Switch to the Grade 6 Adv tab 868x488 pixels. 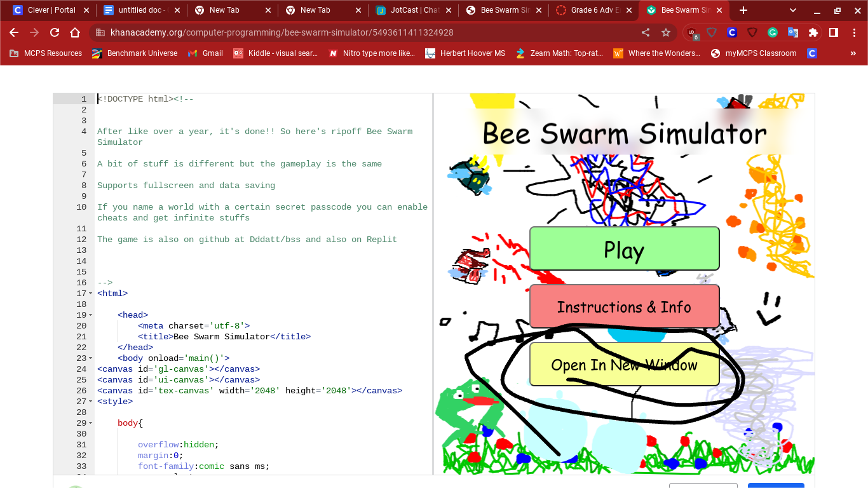click(594, 10)
